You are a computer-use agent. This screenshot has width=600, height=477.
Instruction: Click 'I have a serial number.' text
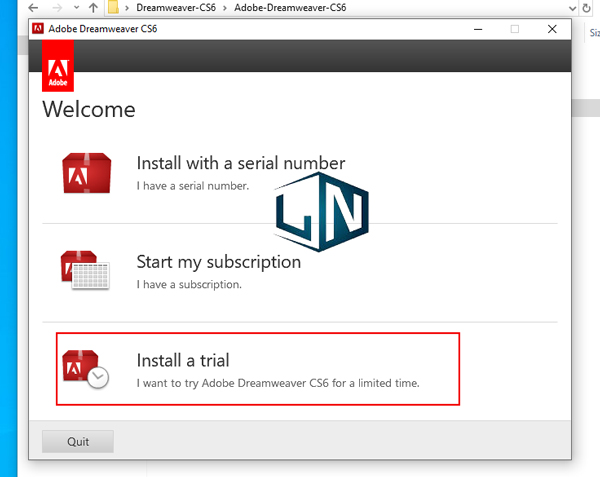tap(193, 186)
